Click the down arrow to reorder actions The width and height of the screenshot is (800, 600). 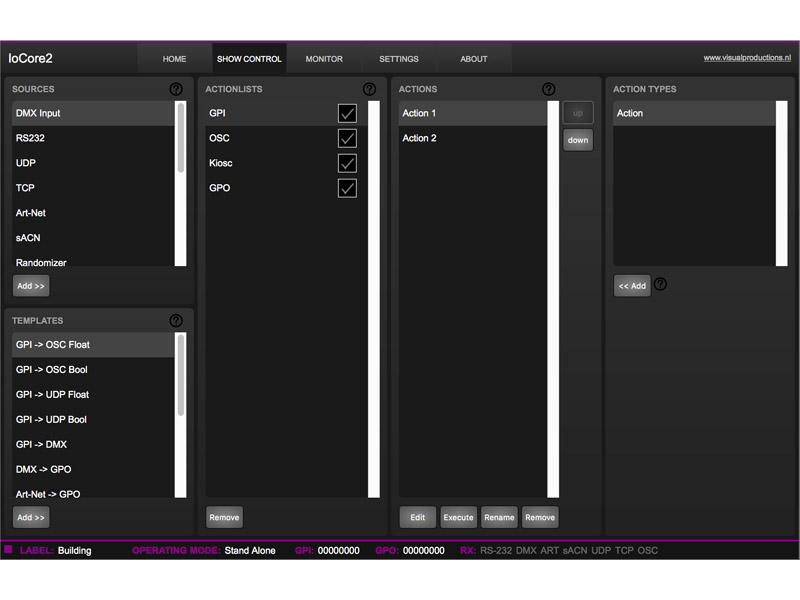click(577, 140)
